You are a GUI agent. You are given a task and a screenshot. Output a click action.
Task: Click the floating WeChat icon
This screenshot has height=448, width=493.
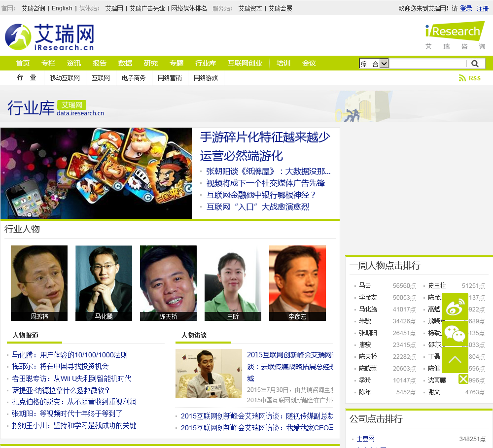click(x=455, y=334)
